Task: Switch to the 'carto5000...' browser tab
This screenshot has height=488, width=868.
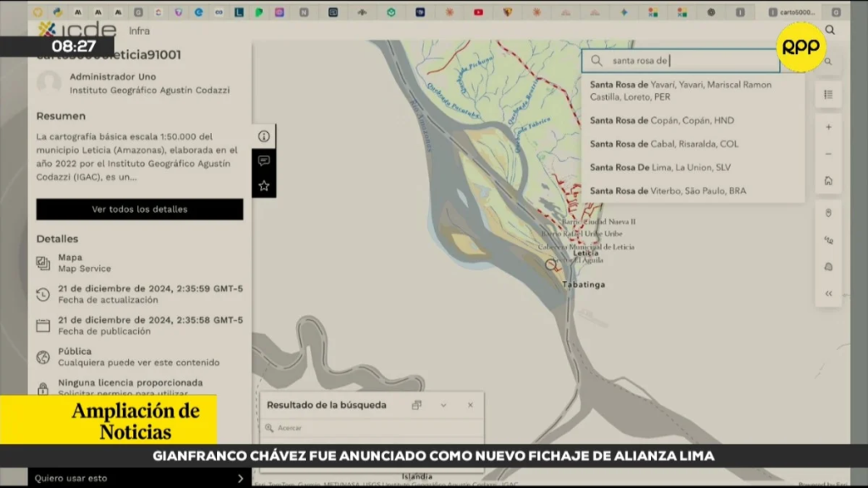Action: (793, 12)
